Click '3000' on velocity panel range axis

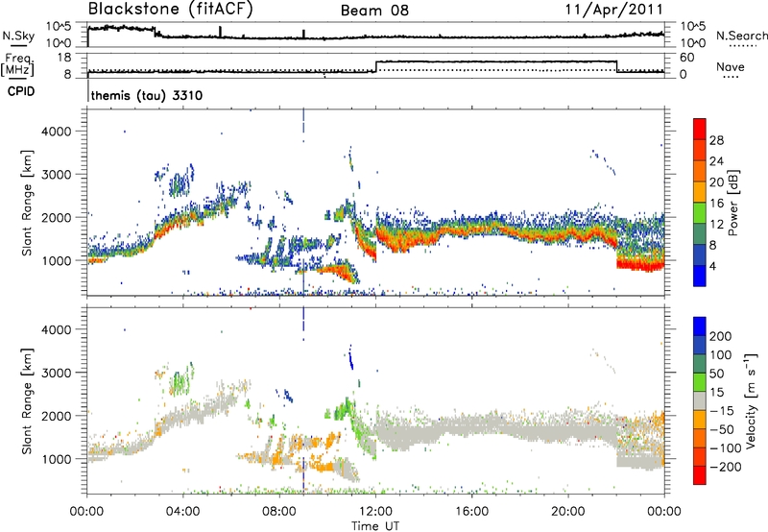[x=56, y=373]
